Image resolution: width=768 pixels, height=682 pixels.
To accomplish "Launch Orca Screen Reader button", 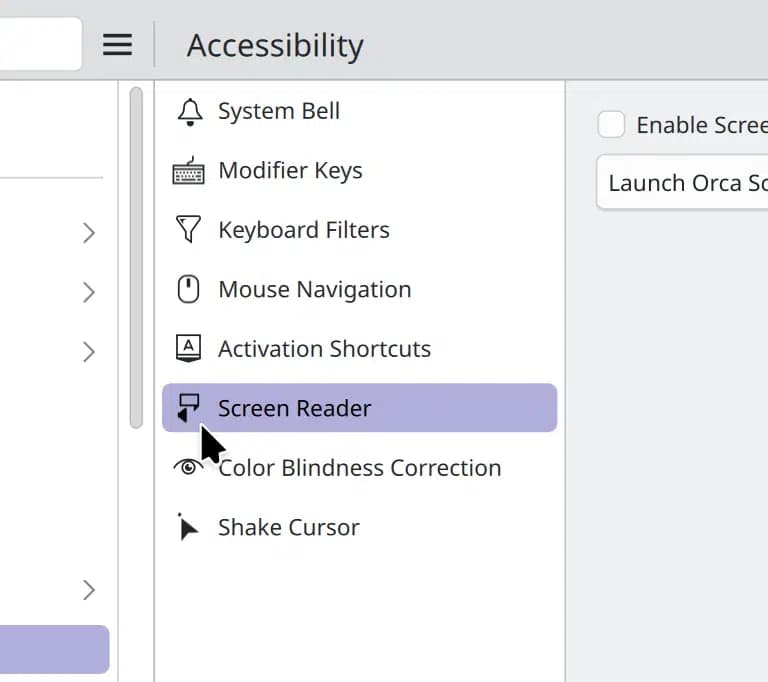I will [x=682, y=183].
